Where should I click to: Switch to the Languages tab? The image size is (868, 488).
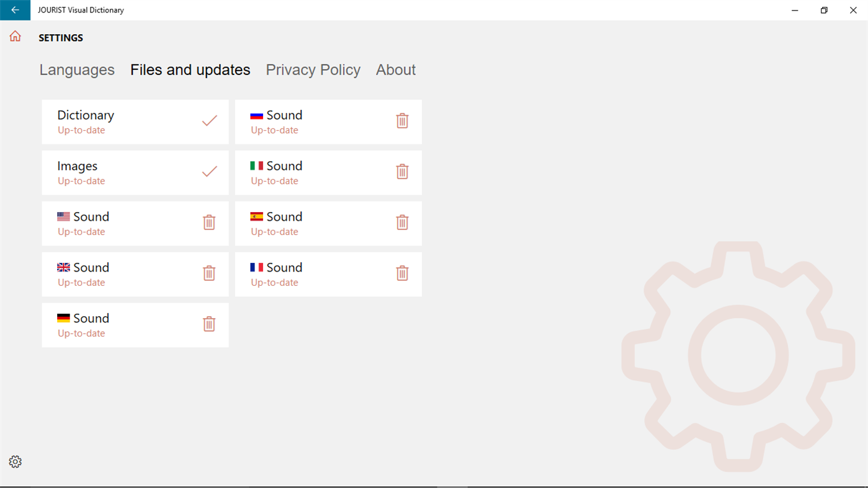(77, 70)
